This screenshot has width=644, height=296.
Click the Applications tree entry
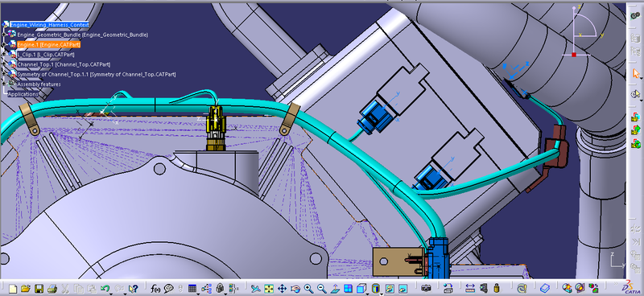click(23, 94)
